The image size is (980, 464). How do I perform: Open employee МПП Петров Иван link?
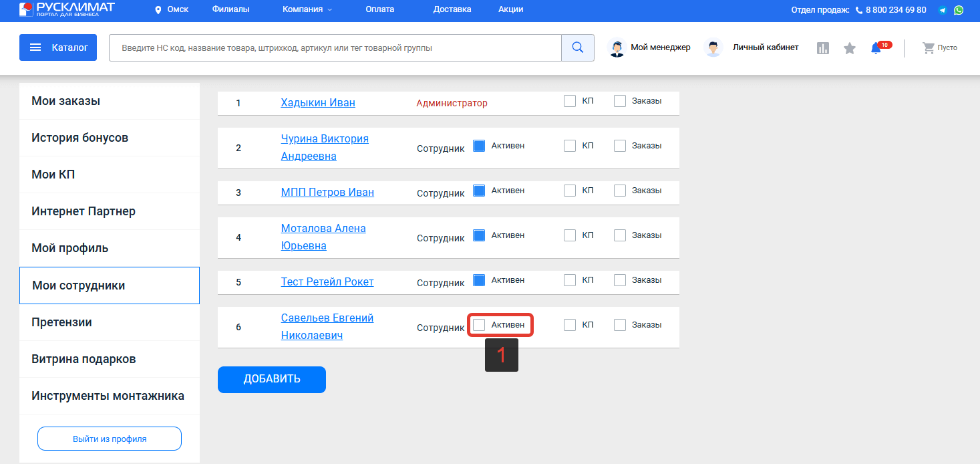pos(327,193)
